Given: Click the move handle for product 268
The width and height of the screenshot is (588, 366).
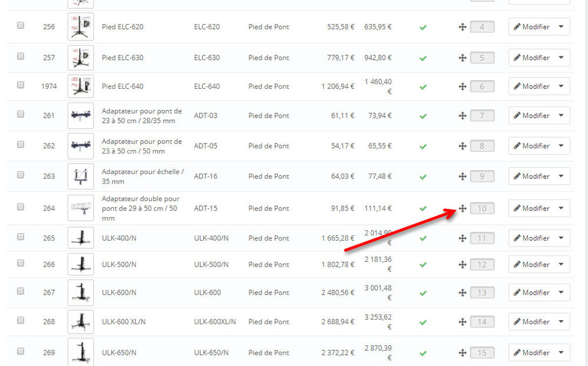Looking at the screenshot, I should (x=462, y=322).
